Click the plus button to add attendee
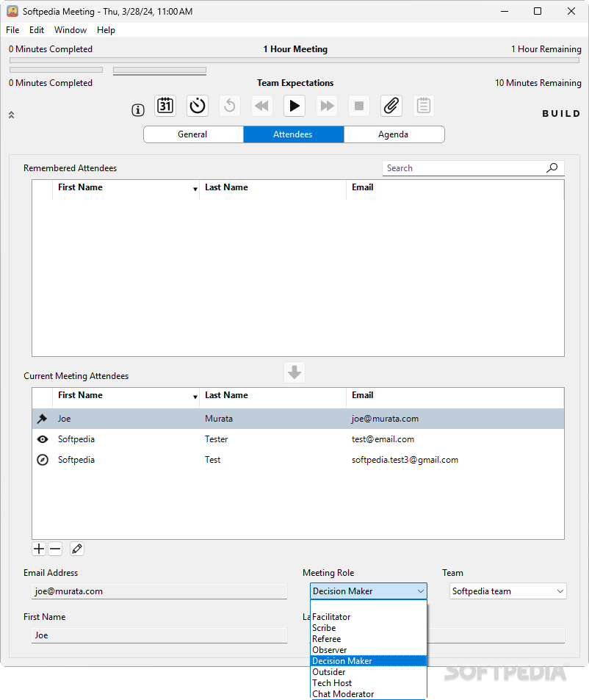 39,549
